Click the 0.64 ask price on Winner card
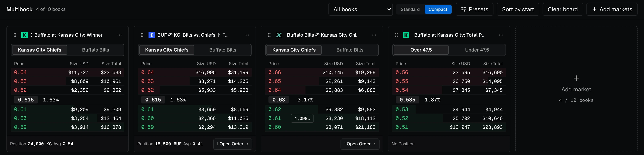 20,72
